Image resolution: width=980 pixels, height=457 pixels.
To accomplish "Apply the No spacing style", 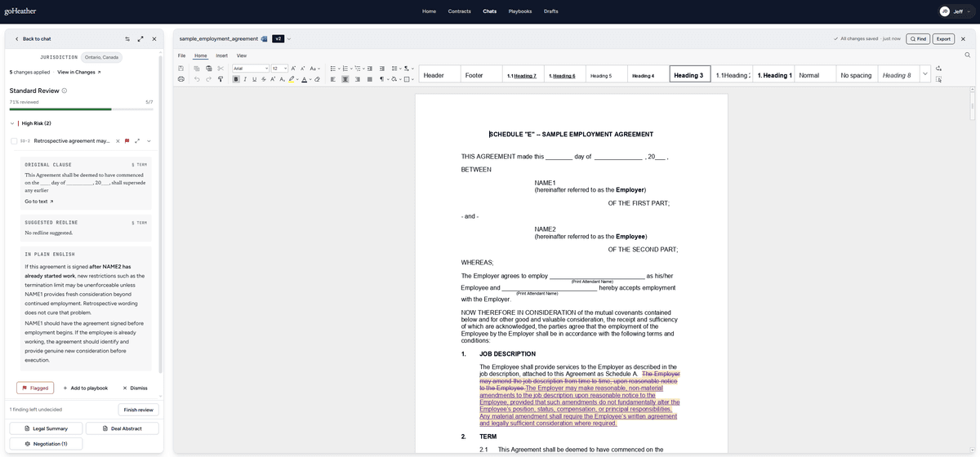I will 857,74.
